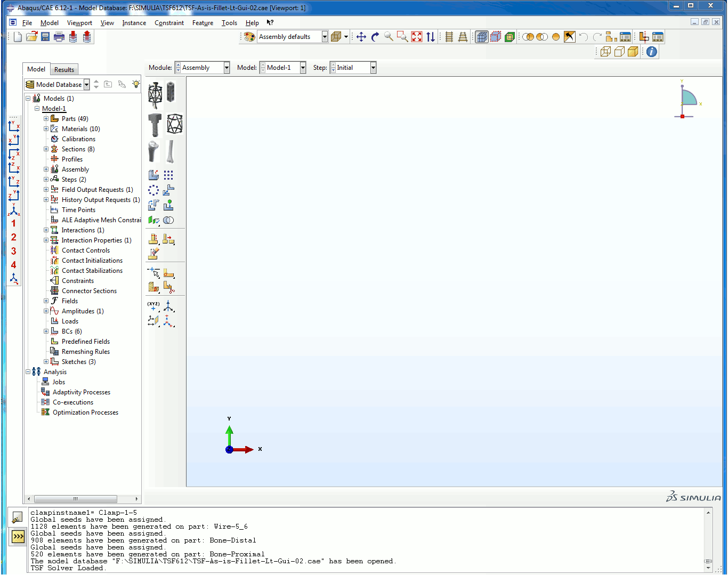Click the context help arrow icon
The height and width of the screenshot is (575, 728).
270,22
